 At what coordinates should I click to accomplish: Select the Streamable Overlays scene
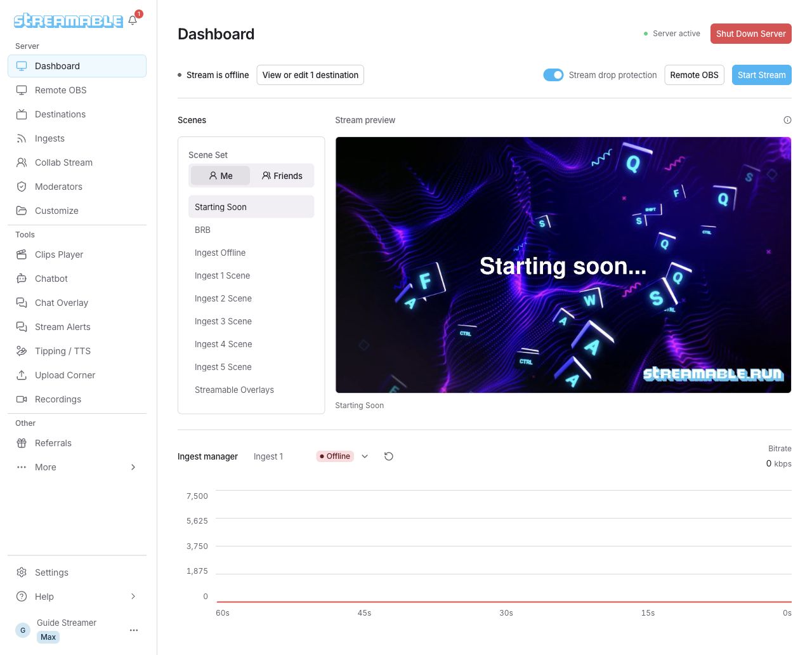(x=251, y=390)
